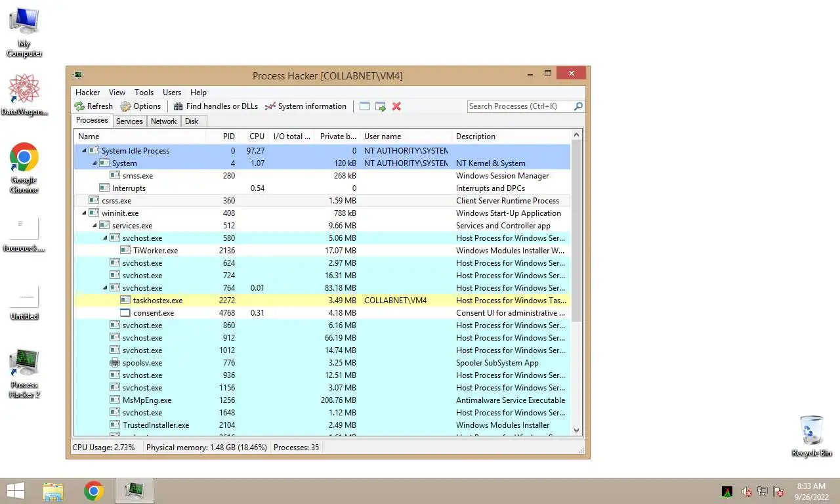The width and height of the screenshot is (840, 504).
Task: Sort by the Description column header
Action: [x=512, y=136]
